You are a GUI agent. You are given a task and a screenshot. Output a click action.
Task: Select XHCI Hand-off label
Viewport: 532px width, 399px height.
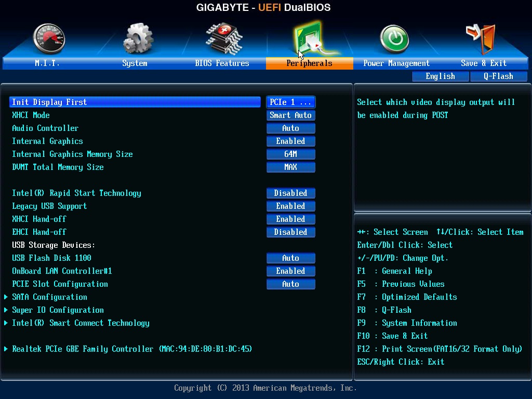[39, 219]
